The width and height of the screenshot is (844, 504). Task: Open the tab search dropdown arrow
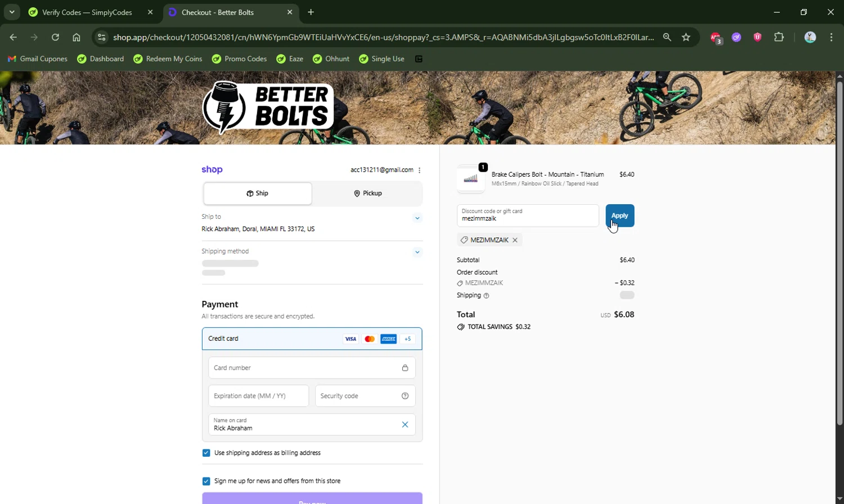pyautogui.click(x=12, y=12)
